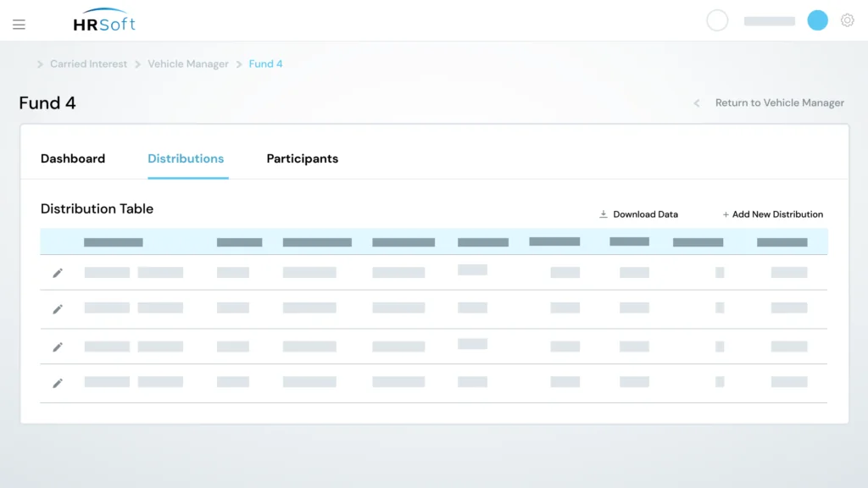Navigate to Vehicle Manager breadcrumb
Screen dimensions: 868x488
coord(187,64)
